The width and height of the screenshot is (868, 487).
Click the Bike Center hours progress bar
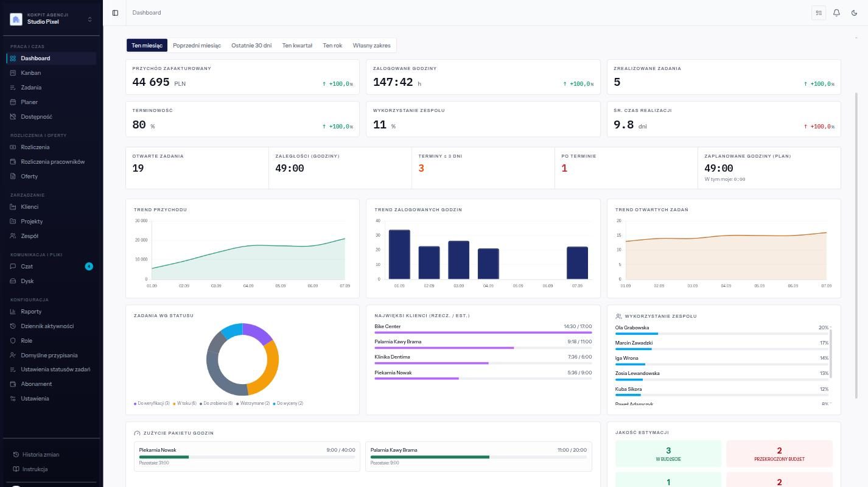click(x=483, y=332)
